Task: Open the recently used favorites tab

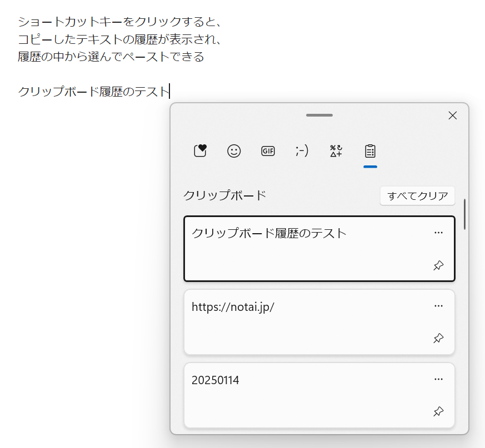Action: [200, 151]
